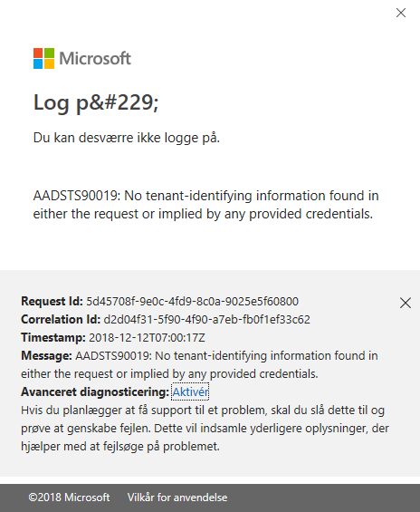
Task: Click the 'Hvis du planlægger' help paragraph
Action: click(205, 428)
